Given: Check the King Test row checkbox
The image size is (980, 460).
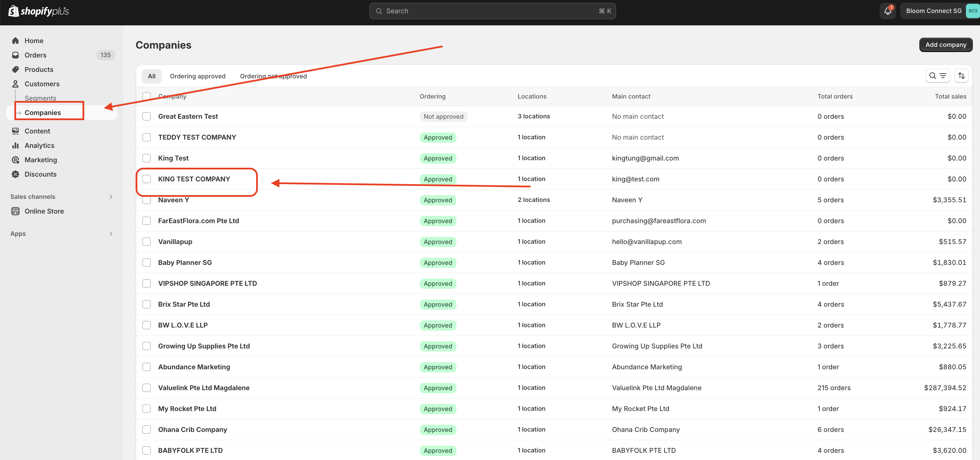Looking at the screenshot, I should pos(147,158).
